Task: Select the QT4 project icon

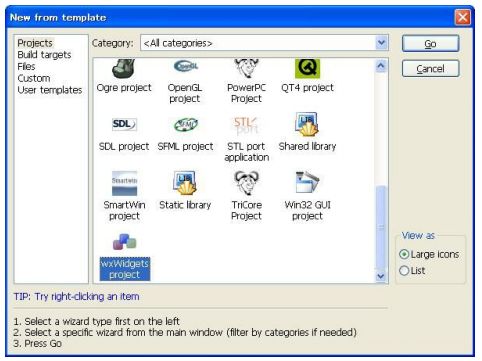Action: pyautogui.click(x=307, y=68)
